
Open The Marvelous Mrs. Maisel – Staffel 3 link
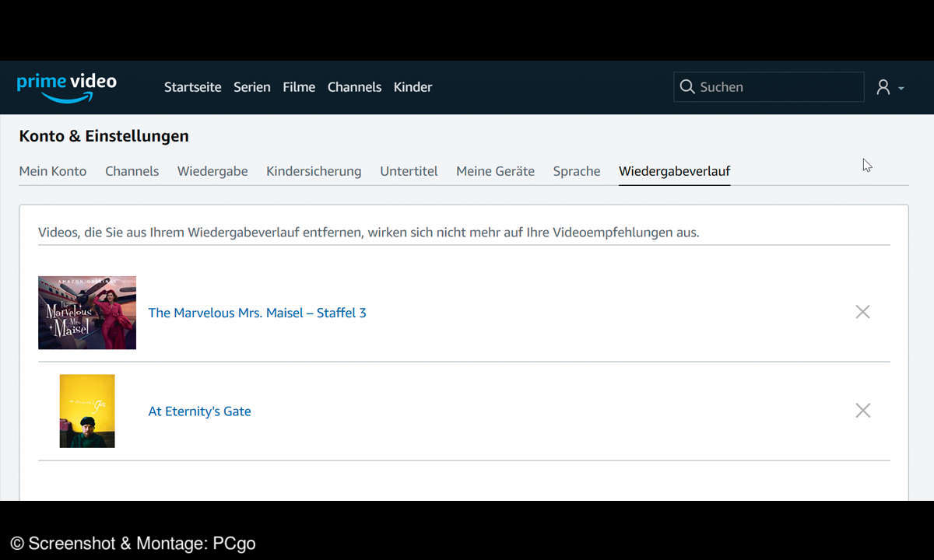pyautogui.click(x=257, y=313)
